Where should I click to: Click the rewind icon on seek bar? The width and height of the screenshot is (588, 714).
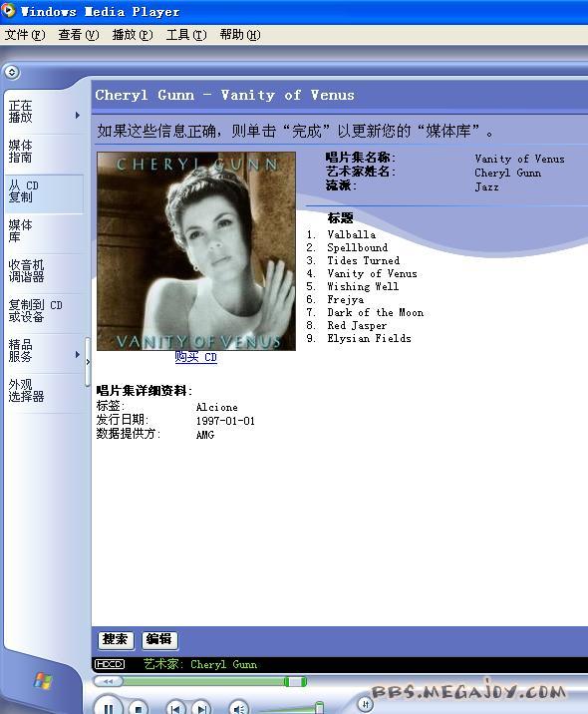tap(109, 681)
